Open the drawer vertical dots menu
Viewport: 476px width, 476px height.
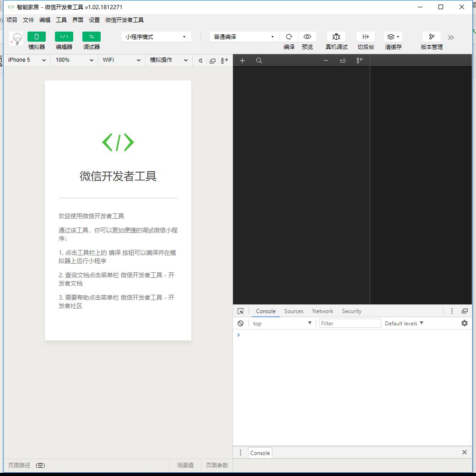[x=240, y=453]
